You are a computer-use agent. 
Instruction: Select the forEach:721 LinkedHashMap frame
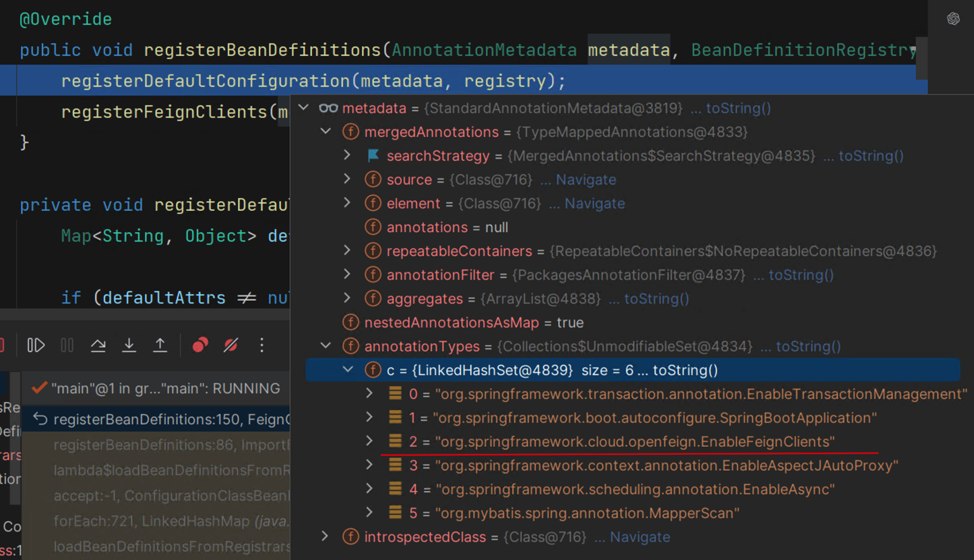(x=156, y=521)
